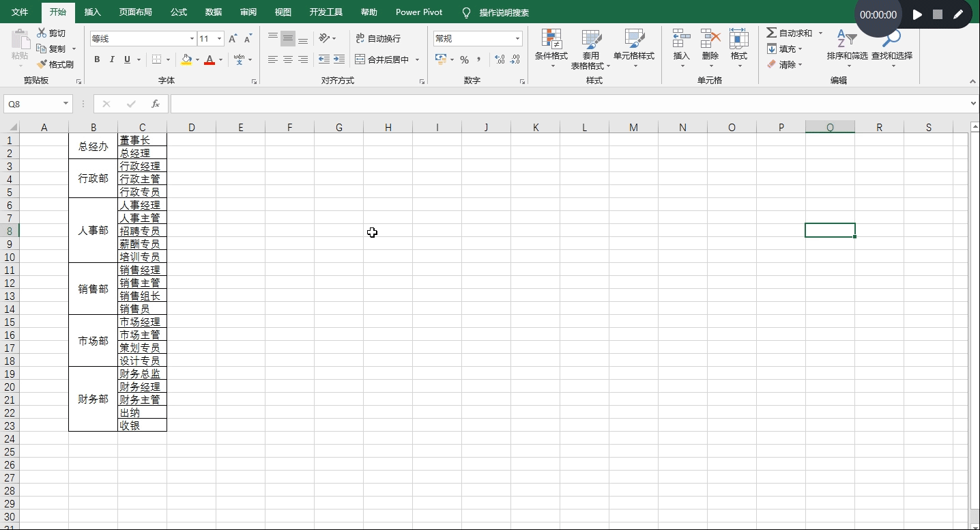The height and width of the screenshot is (530, 980).
Task: Stop the recording with square button
Action: pos(938,14)
